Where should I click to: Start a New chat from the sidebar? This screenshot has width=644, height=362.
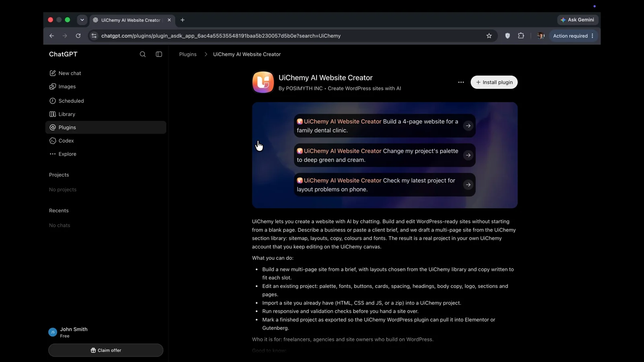click(x=105, y=73)
